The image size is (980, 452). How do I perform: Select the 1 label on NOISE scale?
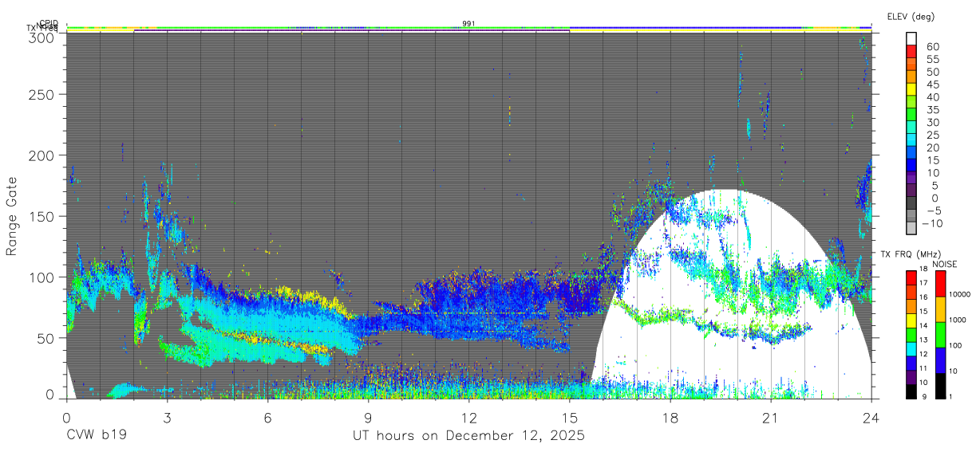click(x=952, y=396)
